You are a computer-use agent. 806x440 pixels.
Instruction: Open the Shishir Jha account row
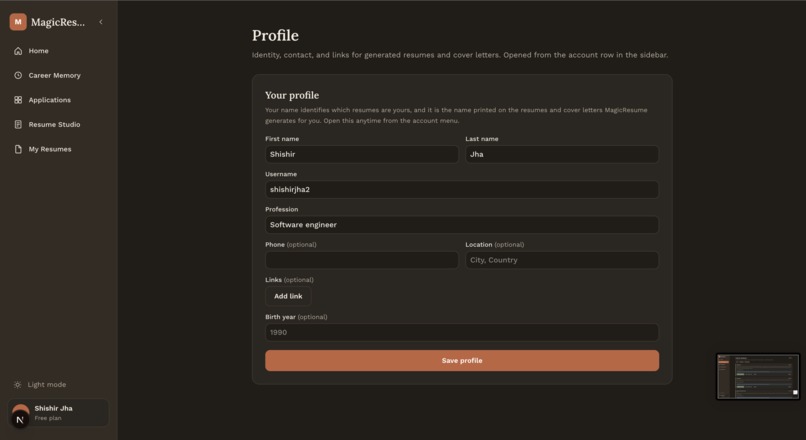click(x=59, y=413)
